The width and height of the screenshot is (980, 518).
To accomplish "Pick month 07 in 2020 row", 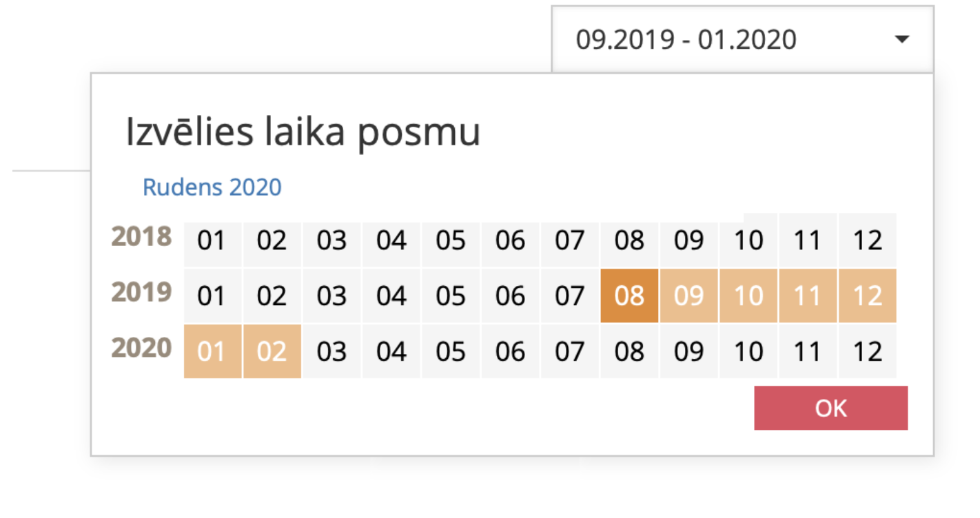I will (570, 352).
